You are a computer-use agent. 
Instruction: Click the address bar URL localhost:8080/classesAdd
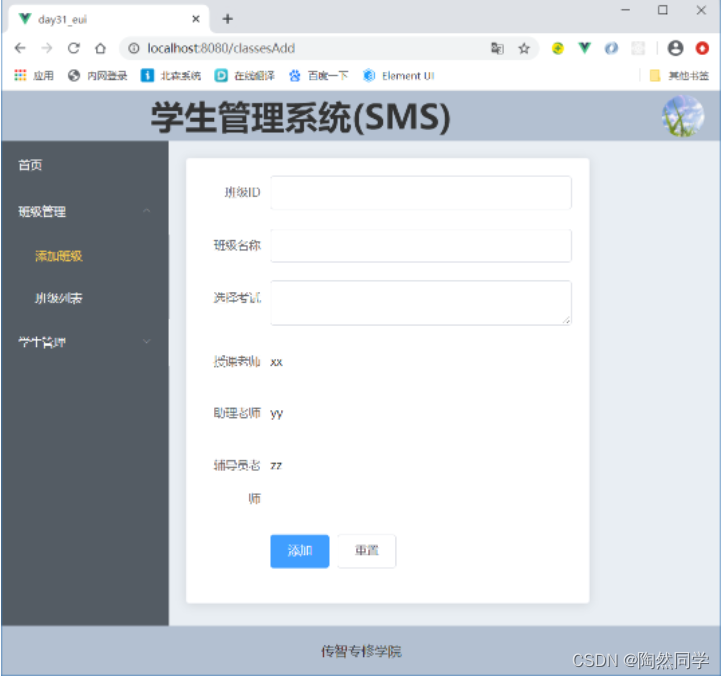221,48
